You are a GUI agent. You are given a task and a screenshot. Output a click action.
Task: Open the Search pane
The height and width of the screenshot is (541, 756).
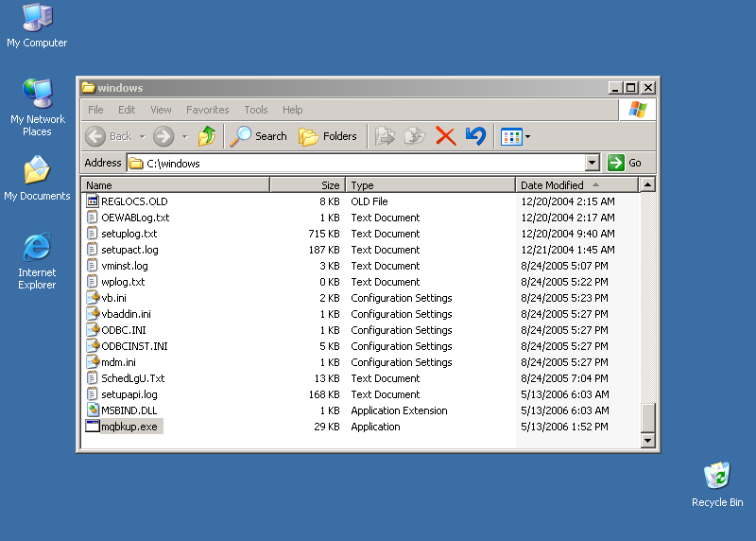[258, 136]
